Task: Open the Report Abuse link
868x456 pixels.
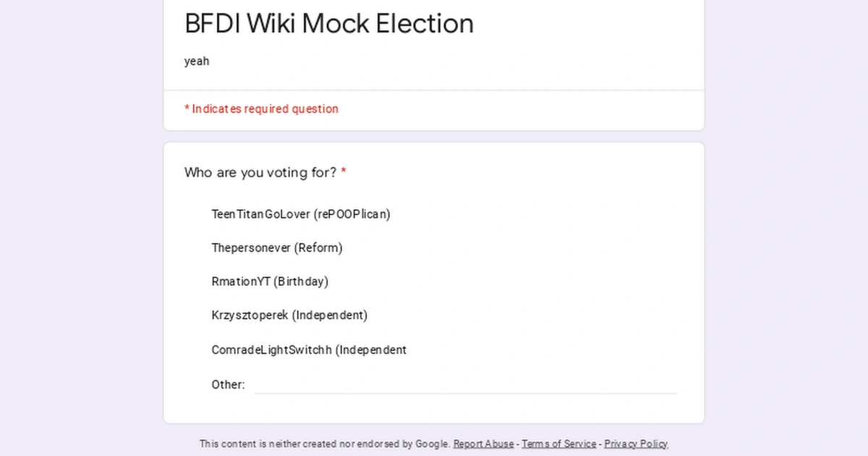Action: click(483, 444)
